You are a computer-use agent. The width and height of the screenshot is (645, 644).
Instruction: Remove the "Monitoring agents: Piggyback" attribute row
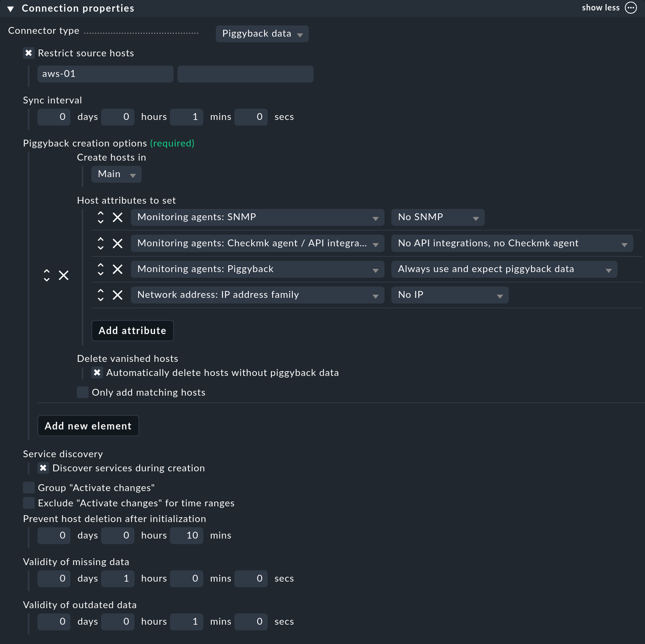[x=118, y=269]
